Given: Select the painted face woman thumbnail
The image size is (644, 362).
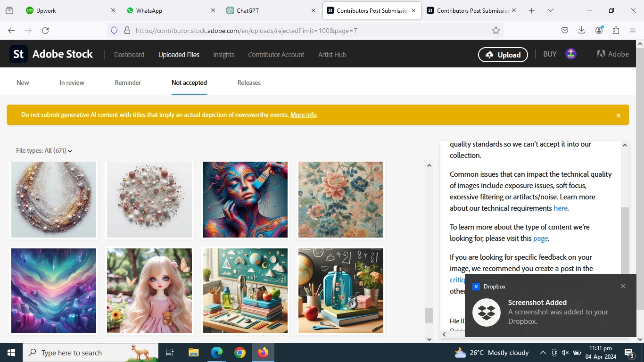Looking at the screenshot, I should click(245, 200).
